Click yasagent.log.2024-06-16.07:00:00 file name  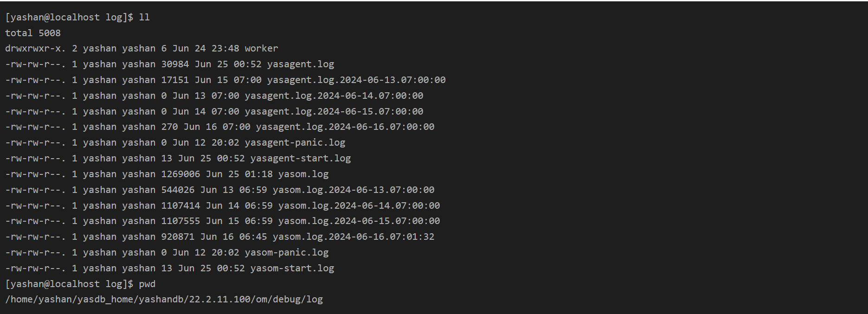coord(345,127)
